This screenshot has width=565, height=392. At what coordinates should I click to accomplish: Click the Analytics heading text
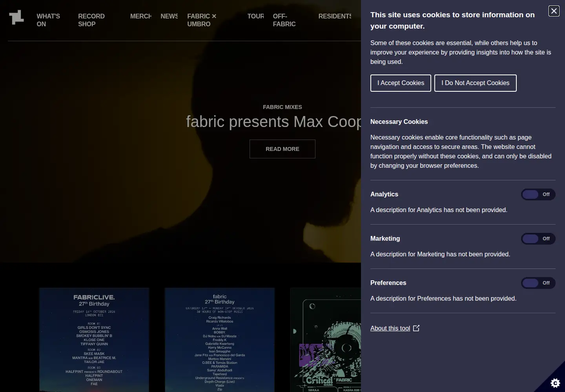click(384, 194)
